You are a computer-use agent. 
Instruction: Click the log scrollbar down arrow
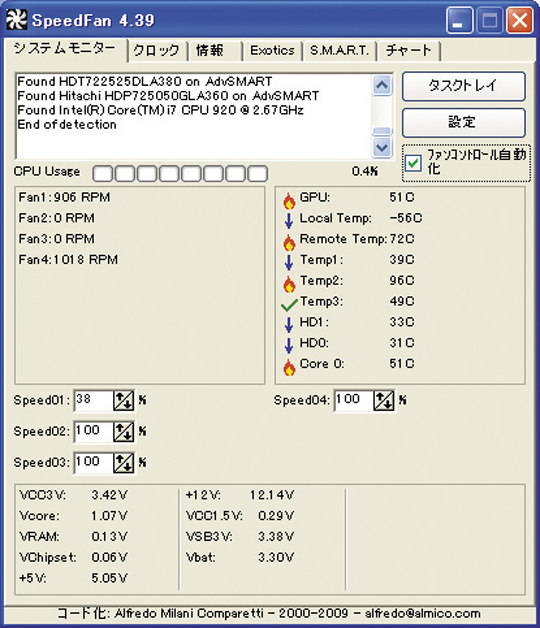click(382, 147)
